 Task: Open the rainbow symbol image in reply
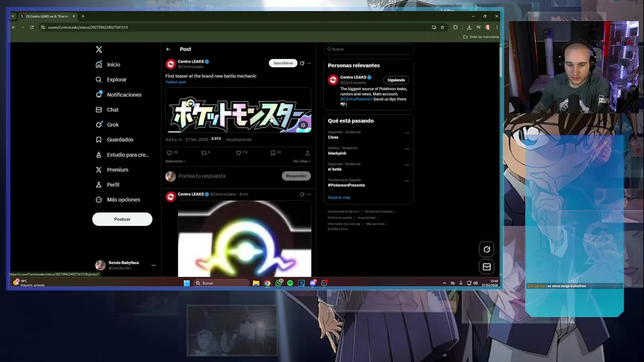[x=245, y=238]
